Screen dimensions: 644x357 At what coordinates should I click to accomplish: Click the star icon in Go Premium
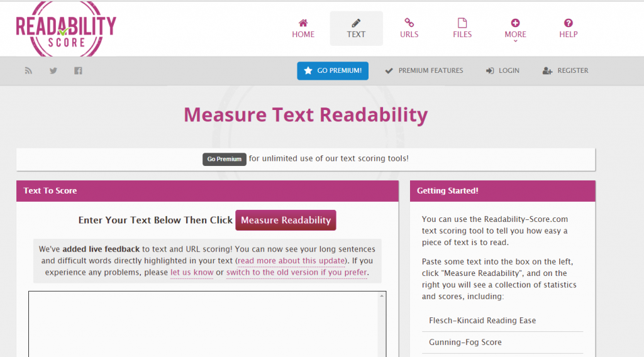308,70
